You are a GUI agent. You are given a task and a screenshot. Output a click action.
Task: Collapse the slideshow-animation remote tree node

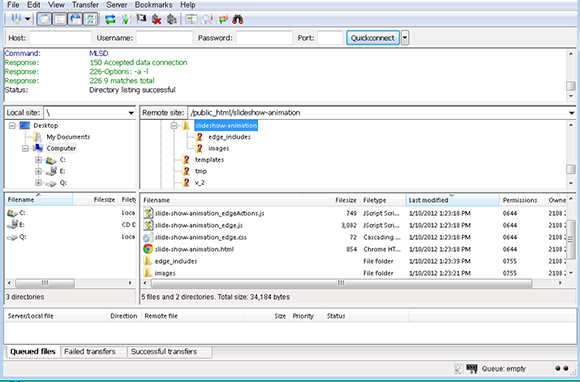click(174, 126)
